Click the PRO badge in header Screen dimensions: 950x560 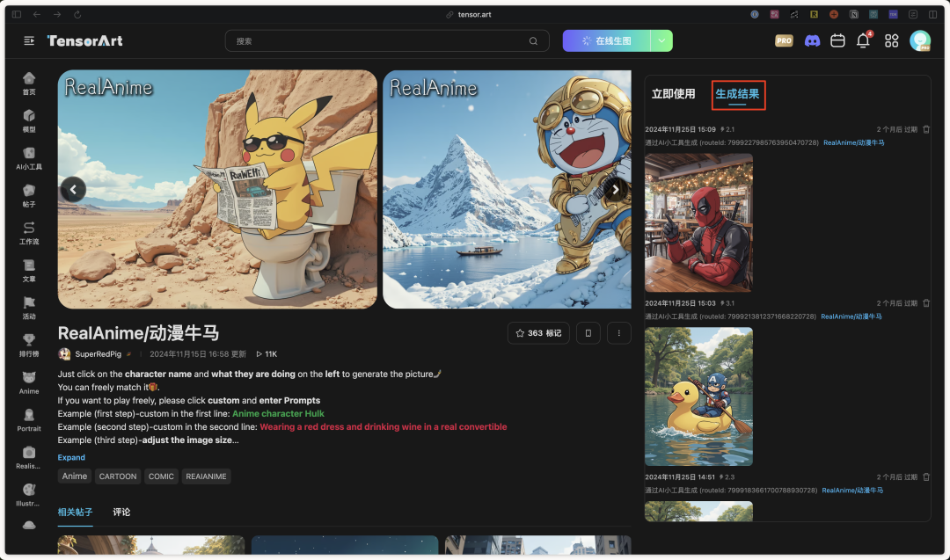tap(784, 40)
